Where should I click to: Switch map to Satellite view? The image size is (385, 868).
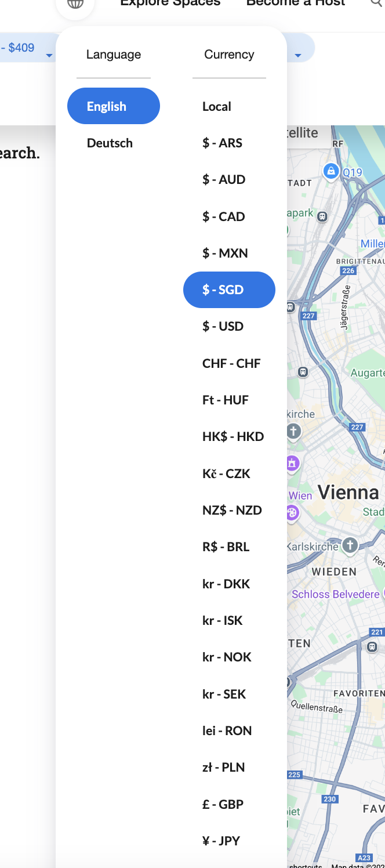303,133
